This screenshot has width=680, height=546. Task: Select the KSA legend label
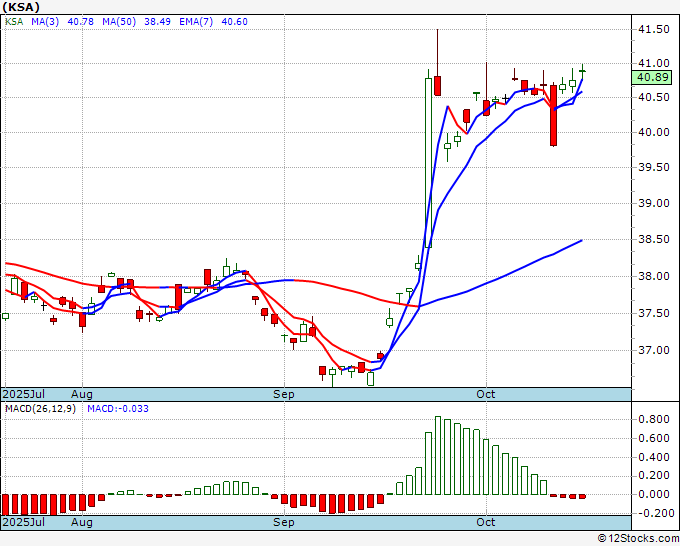pos(14,21)
